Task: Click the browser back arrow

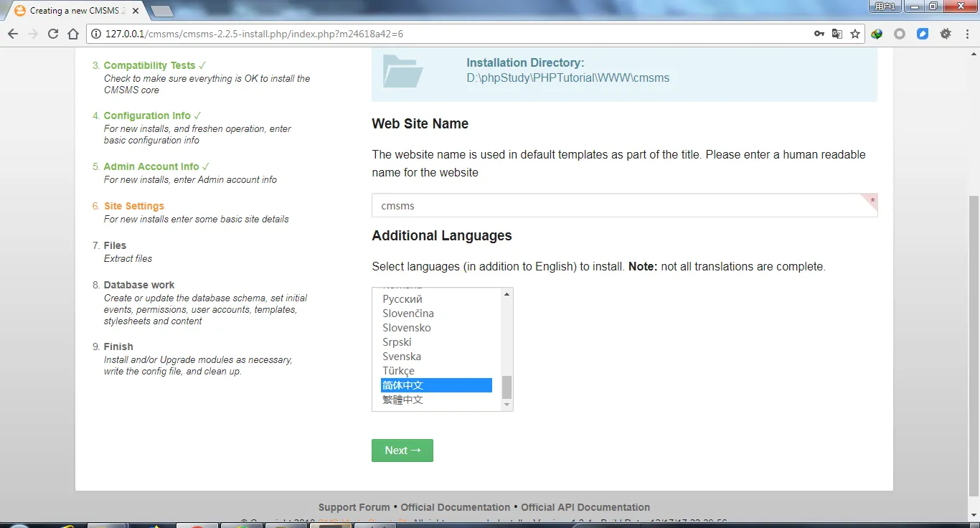Action: tap(13, 34)
